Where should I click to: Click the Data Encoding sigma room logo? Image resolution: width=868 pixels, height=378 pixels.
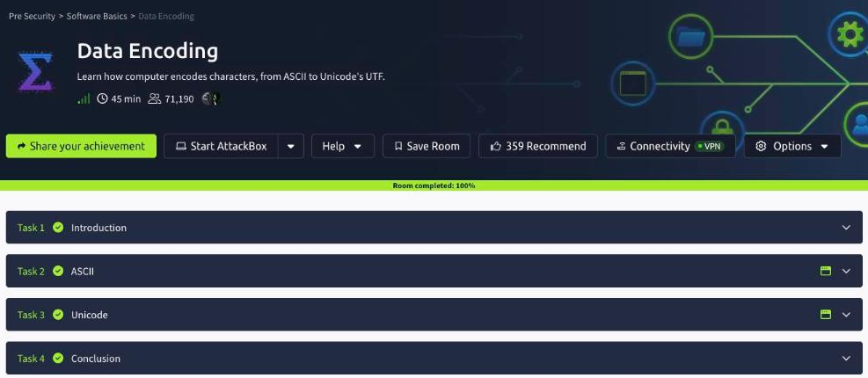coord(35,71)
